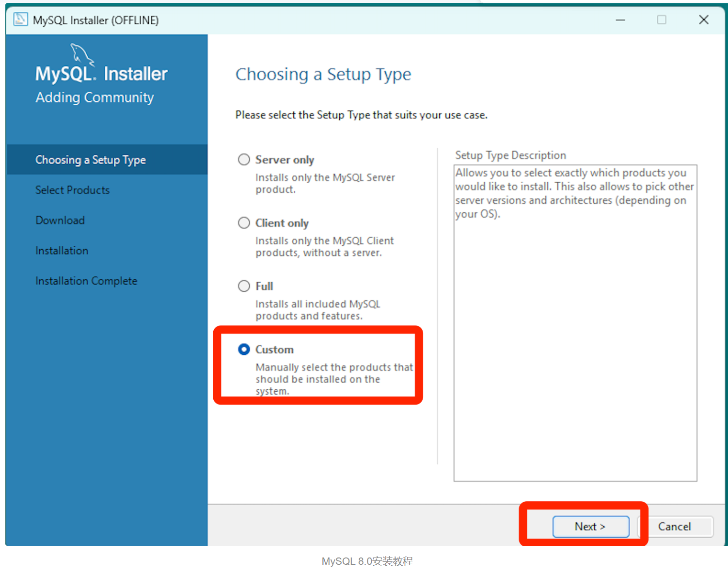The height and width of the screenshot is (573, 728).
Task: Select the Custom setup type option
Action: tap(244, 349)
